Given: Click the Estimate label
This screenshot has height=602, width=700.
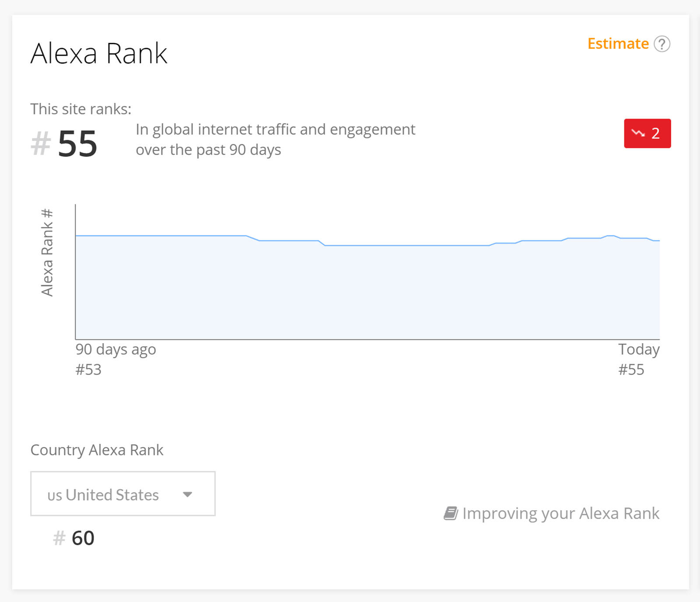Looking at the screenshot, I should pos(618,44).
